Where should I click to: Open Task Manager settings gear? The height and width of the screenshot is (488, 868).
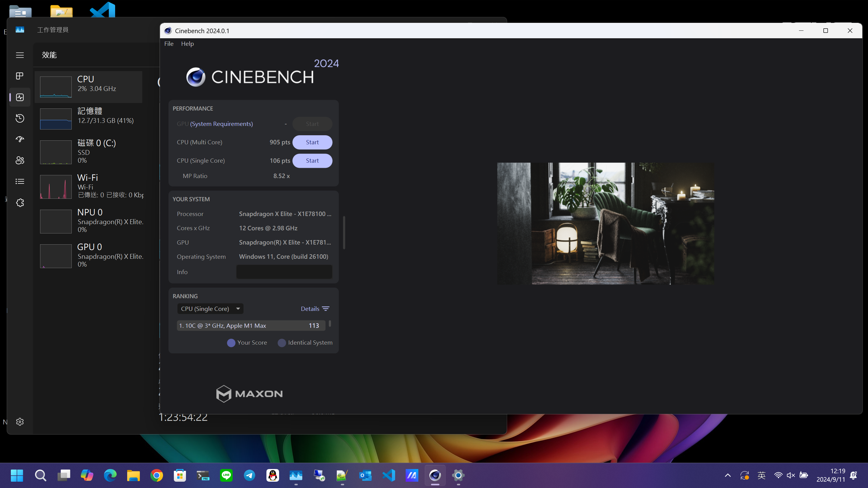(20, 422)
